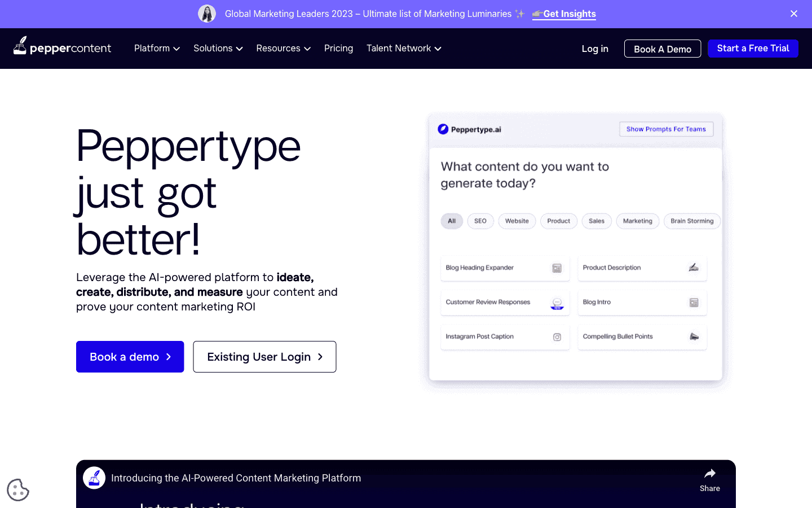This screenshot has width=812, height=508.
Task: Click the Instagram icon on Instagram Post Caption card
Action: click(557, 337)
